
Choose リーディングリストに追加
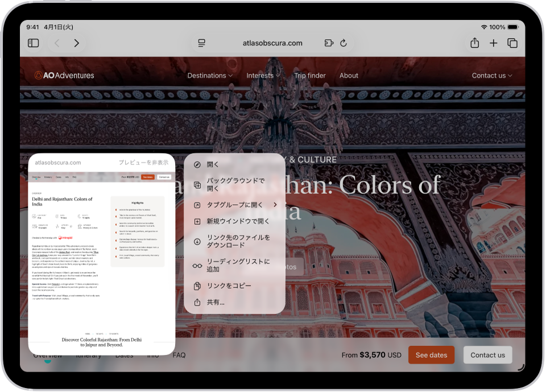coord(235,266)
